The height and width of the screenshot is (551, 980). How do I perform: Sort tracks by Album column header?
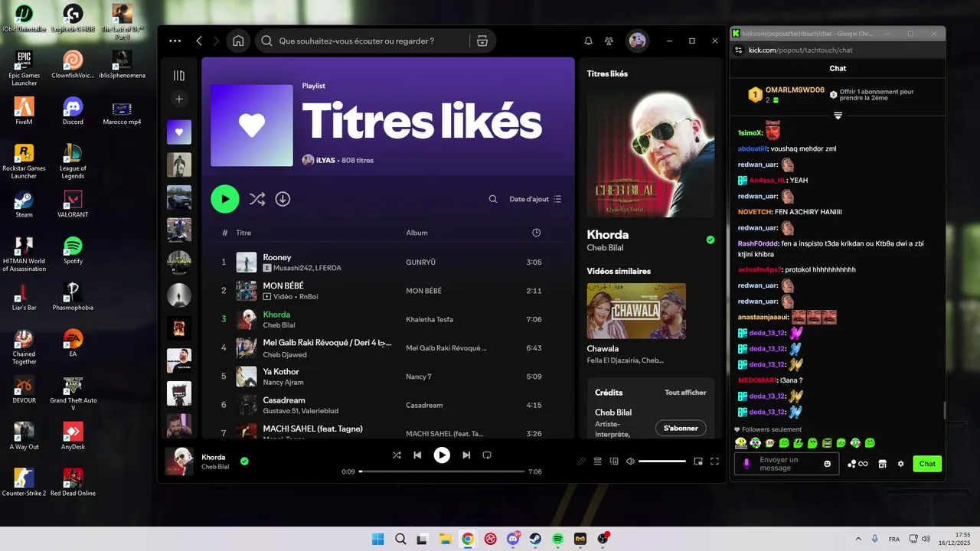416,233
